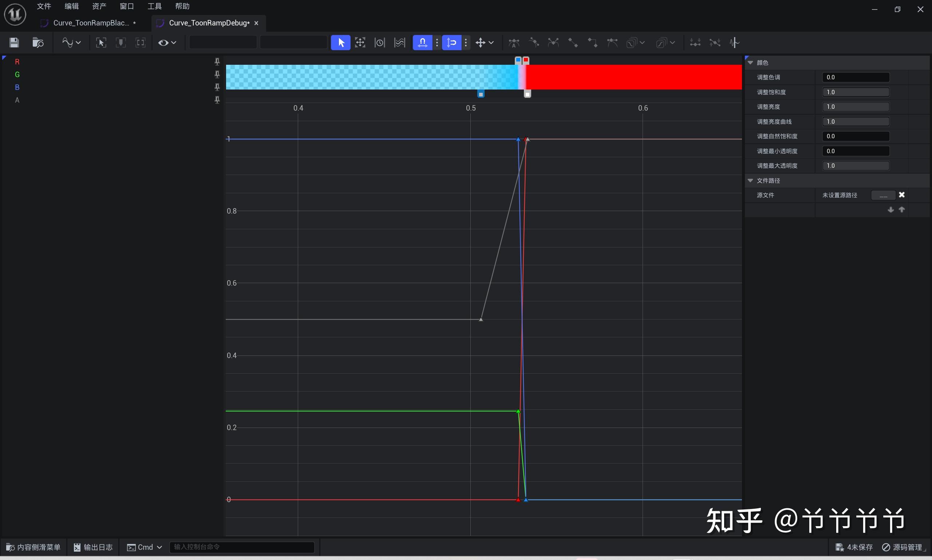Open the 资产 menu

coord(99,6)
